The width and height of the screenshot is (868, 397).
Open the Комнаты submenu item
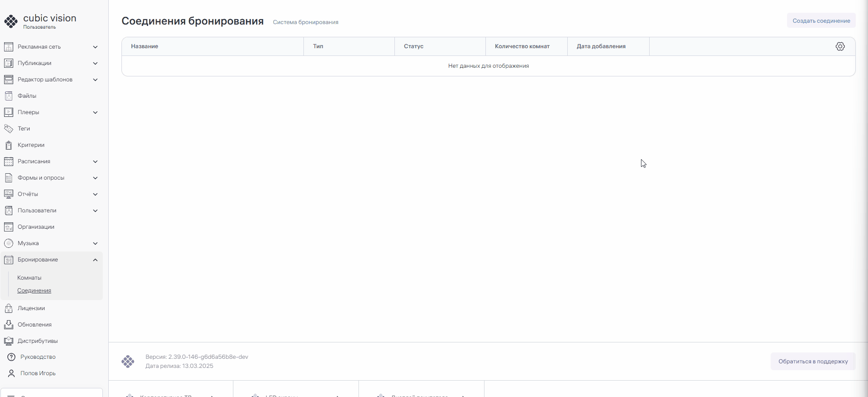point(29,278)
